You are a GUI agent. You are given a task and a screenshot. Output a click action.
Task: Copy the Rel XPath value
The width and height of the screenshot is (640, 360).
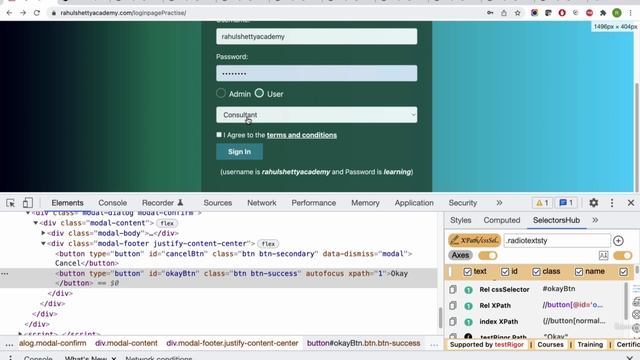coord(453,305)
